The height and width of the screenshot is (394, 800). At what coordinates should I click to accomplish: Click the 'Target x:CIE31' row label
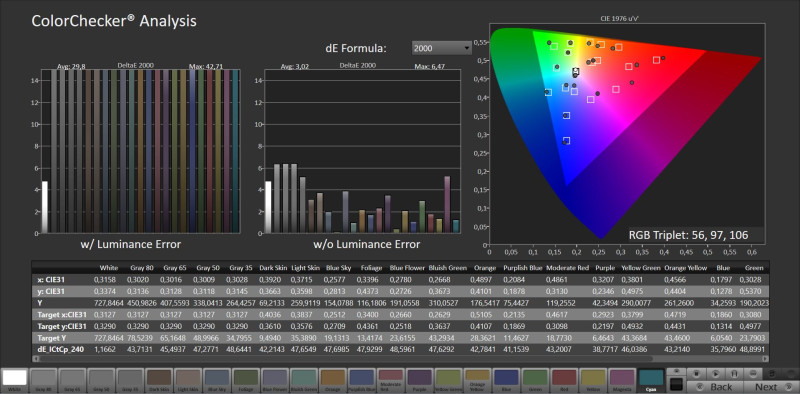(63, 315)
